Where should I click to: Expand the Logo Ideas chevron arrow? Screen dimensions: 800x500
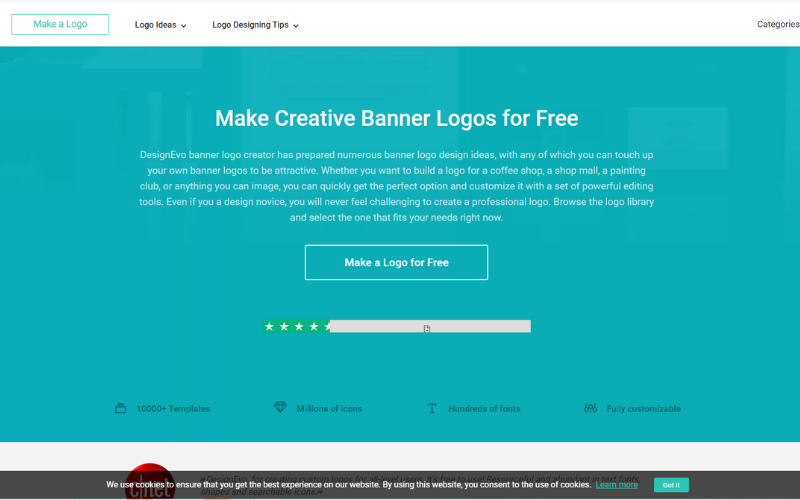184,26
